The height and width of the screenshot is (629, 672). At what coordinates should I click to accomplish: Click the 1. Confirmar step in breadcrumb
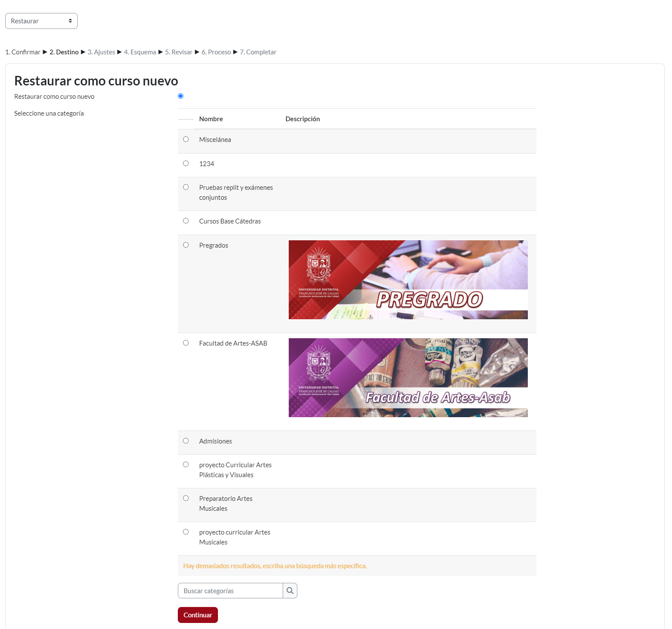23,52
